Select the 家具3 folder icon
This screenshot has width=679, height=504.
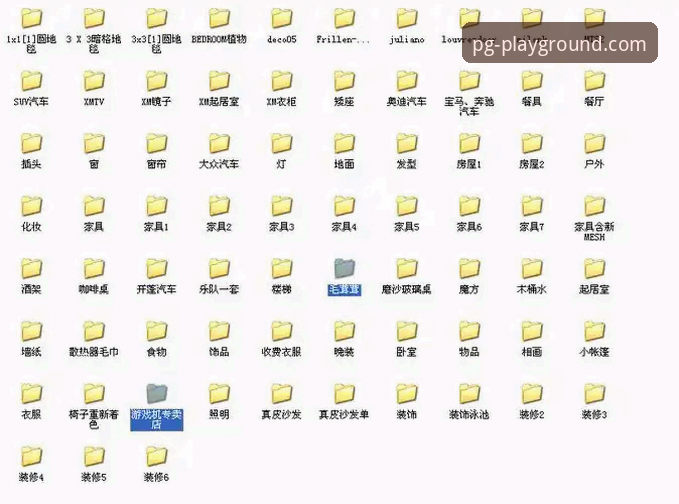pos(281,206)
